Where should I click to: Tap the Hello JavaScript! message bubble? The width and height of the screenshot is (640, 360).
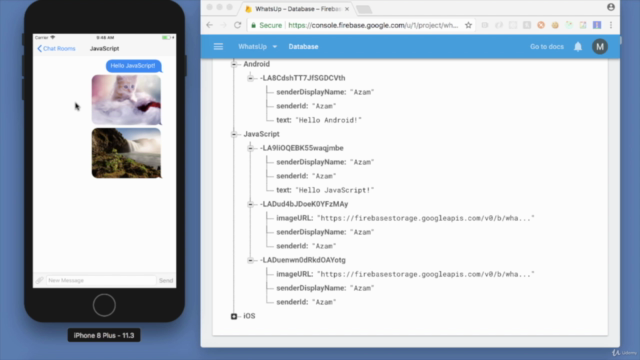point(133,66)
